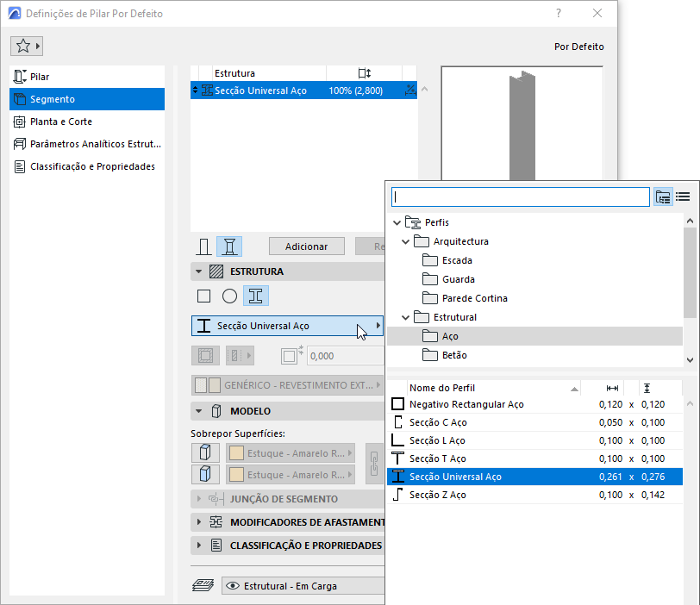Screen dimensions: 700x605
Task: Expand MODIFICADORES DE AFASTAMENTO panel
Action: point(199,522)
